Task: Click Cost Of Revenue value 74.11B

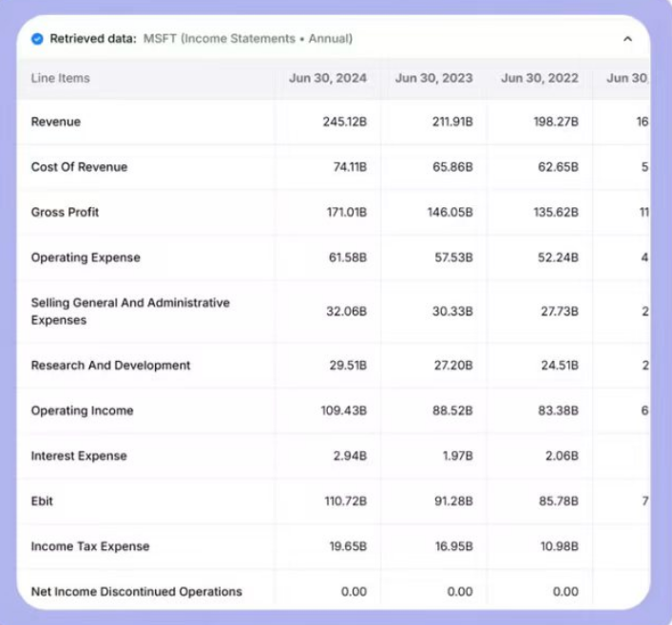Action: (350, 167)
